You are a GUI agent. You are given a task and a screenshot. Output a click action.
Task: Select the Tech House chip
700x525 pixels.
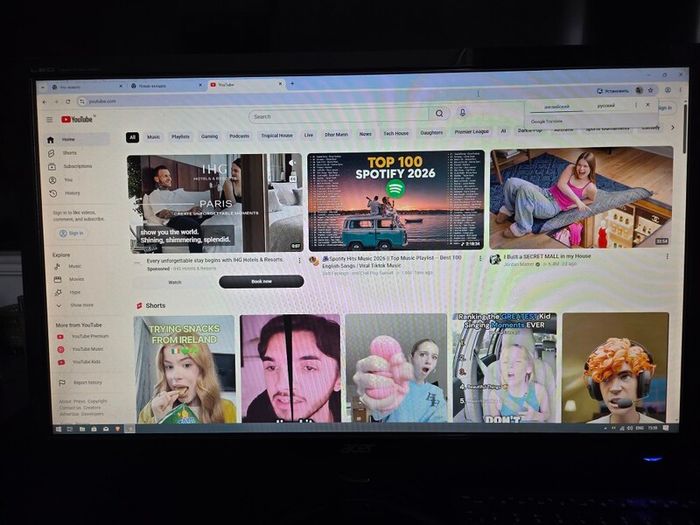click(x=396, y=133)
